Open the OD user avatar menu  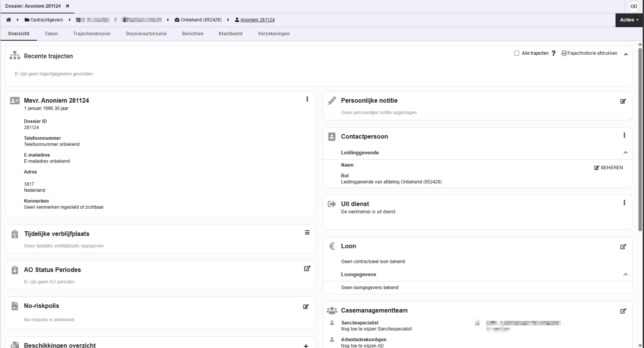click(634, 6)
